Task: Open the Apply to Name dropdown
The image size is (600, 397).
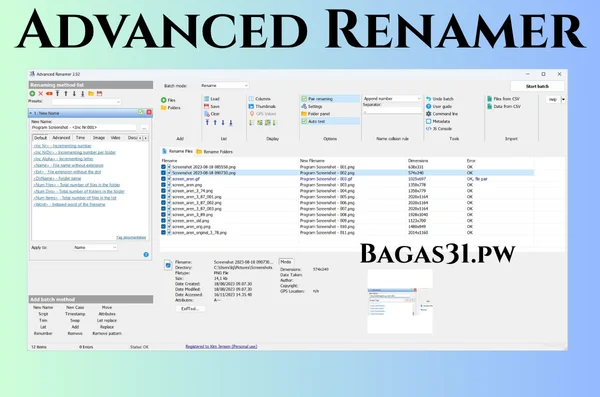Action: 95,247
